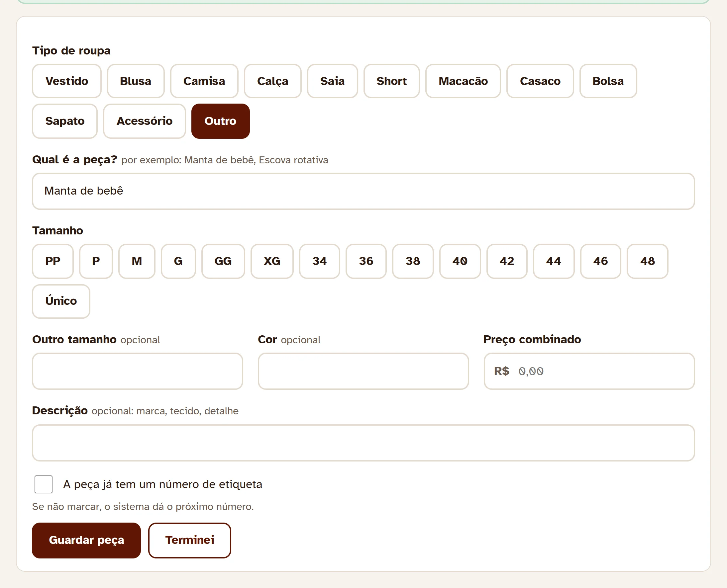Pick size G

[178, 261]
